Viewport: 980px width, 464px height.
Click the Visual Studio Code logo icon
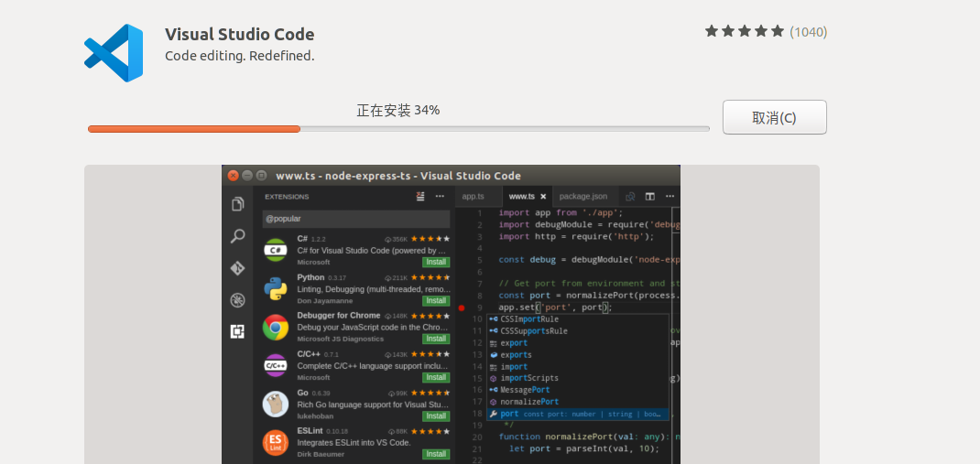coord(114,53)
